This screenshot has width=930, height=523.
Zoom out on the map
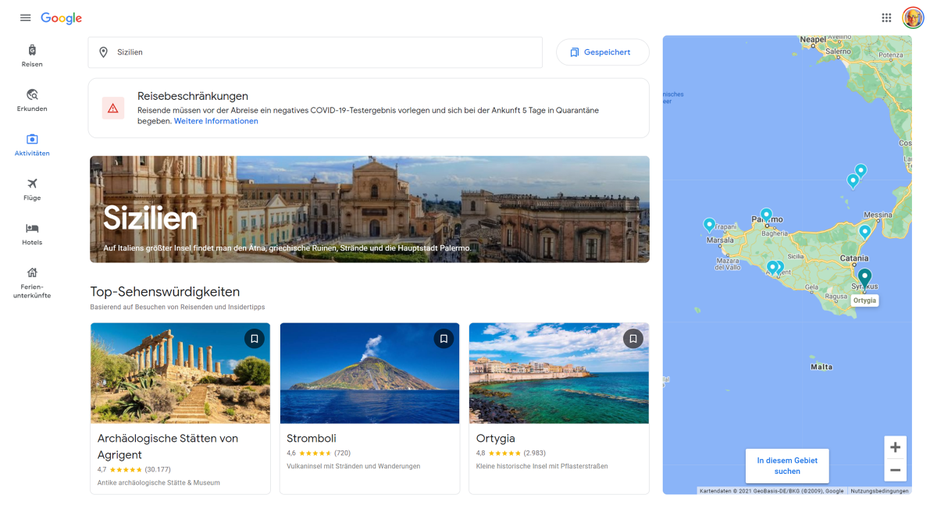point(895,470)
